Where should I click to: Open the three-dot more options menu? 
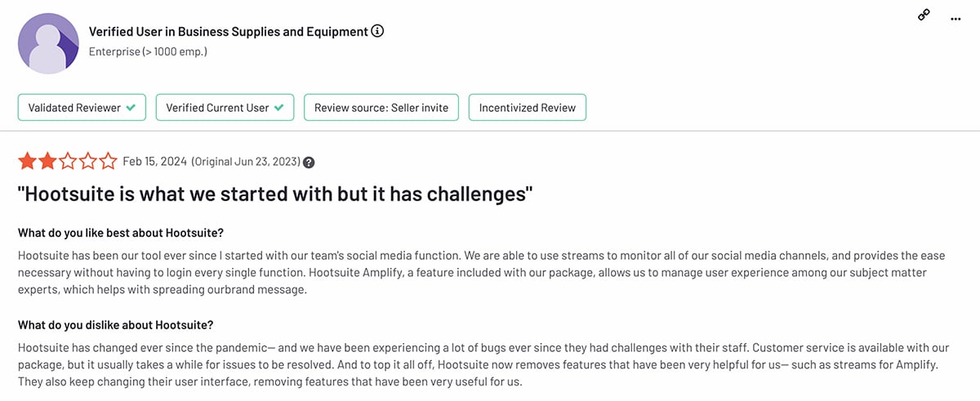click(x=956, y=18)
